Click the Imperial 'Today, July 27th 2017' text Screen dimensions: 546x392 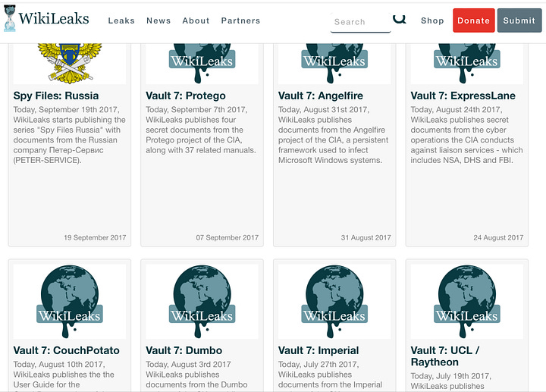318,365
